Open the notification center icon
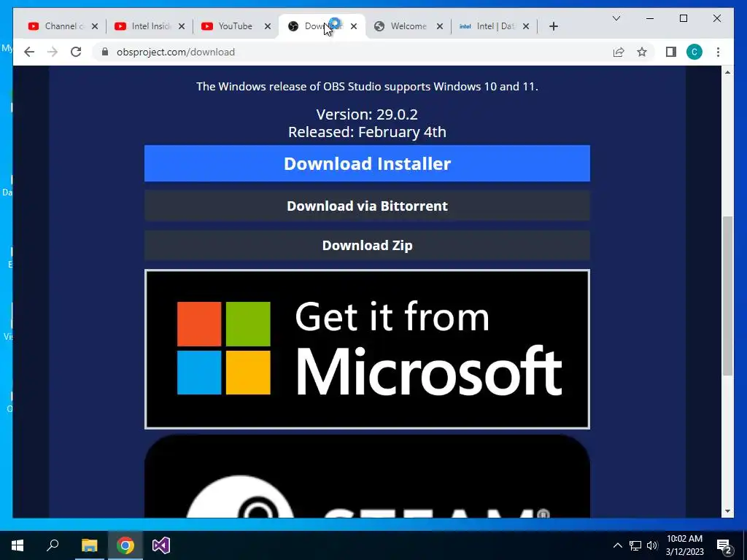This screenshot has height=560, width=747. tap(724, 545)
